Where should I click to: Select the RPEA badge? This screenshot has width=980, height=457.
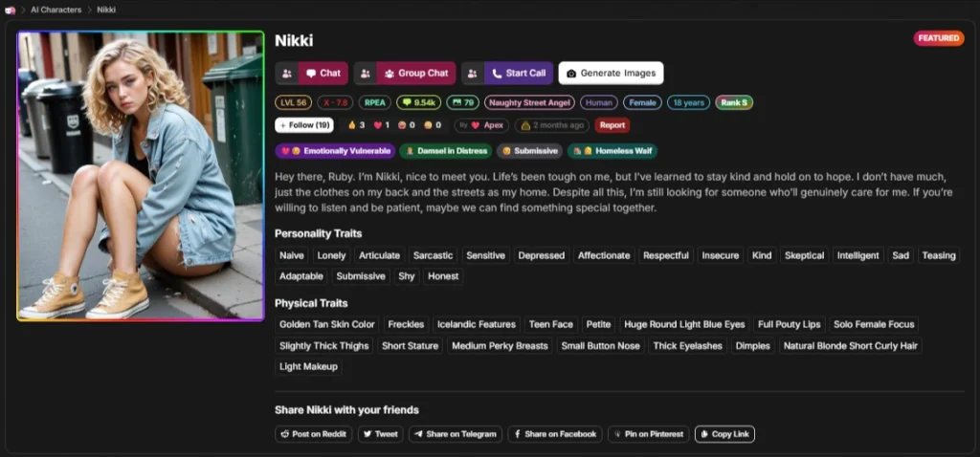[x=375, y=102]
